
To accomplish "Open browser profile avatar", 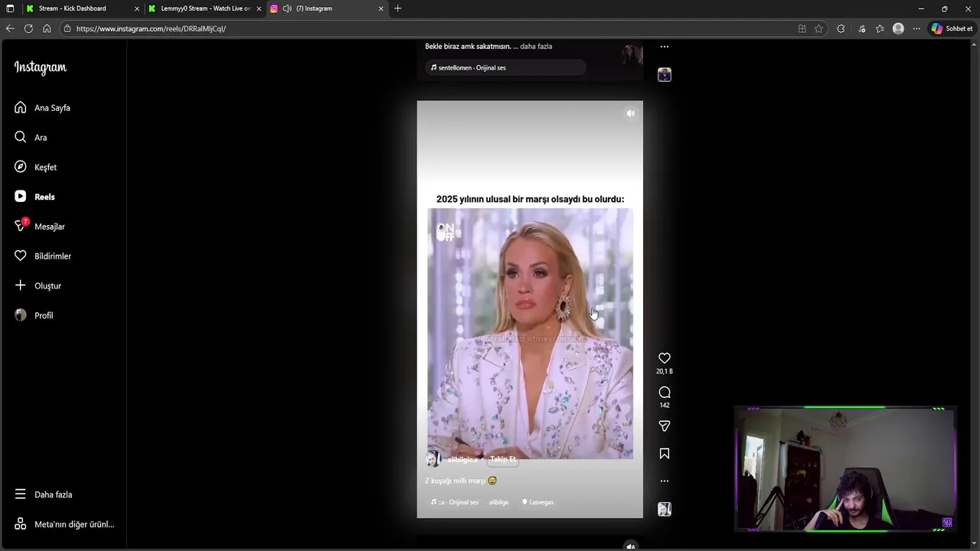I will [x=898, y=28].
